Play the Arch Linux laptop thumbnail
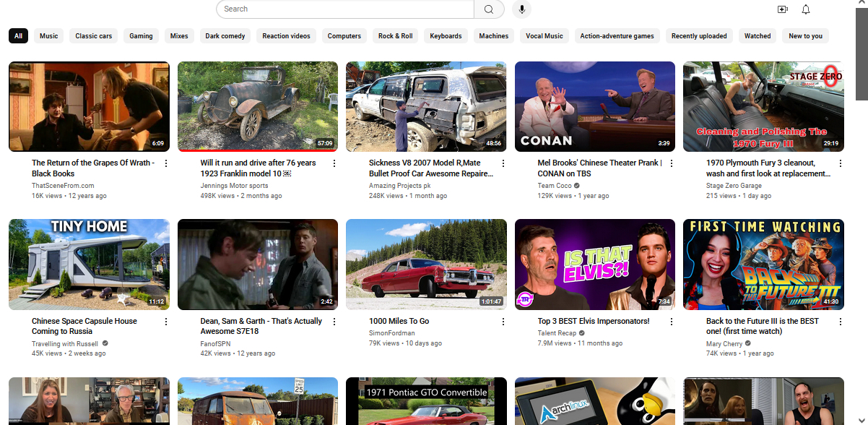The image size is (868, 425). click(x=595, y=401)
